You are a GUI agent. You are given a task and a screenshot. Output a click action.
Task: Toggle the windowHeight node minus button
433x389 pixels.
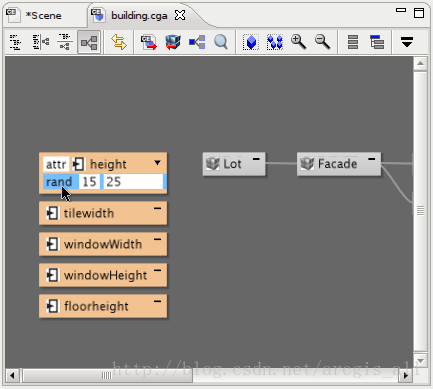coord(157,270)
